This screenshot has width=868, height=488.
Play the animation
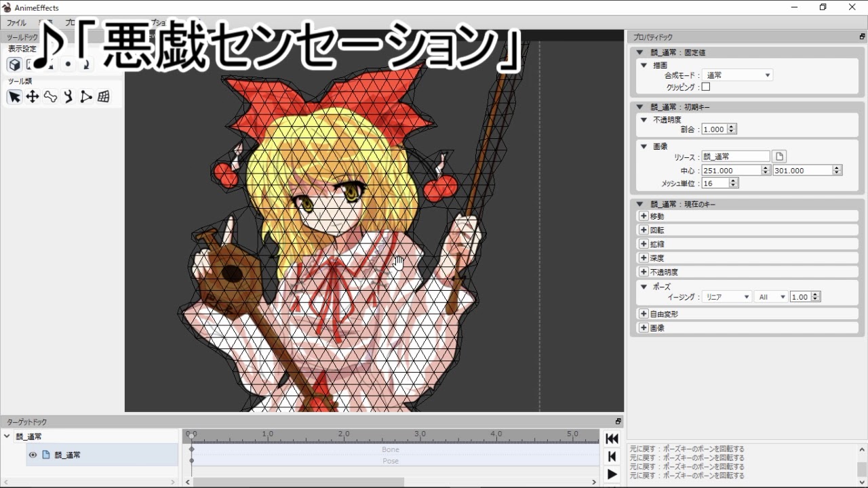(612, 474)
